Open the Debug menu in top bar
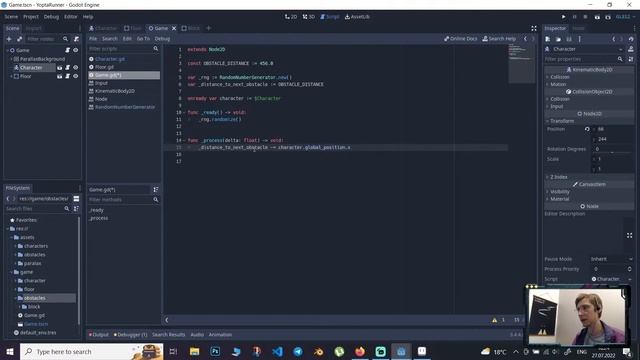The height and width of the screenshot is (360, 640). click(51, 17)
